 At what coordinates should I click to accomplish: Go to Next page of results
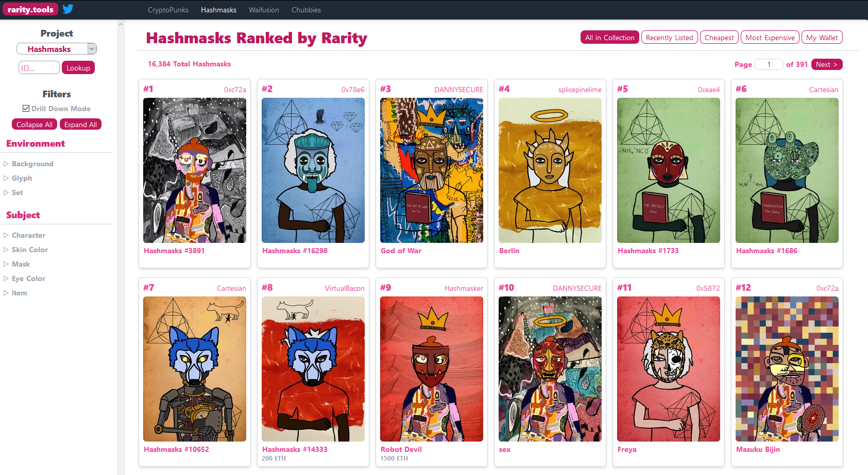(827, 64)
